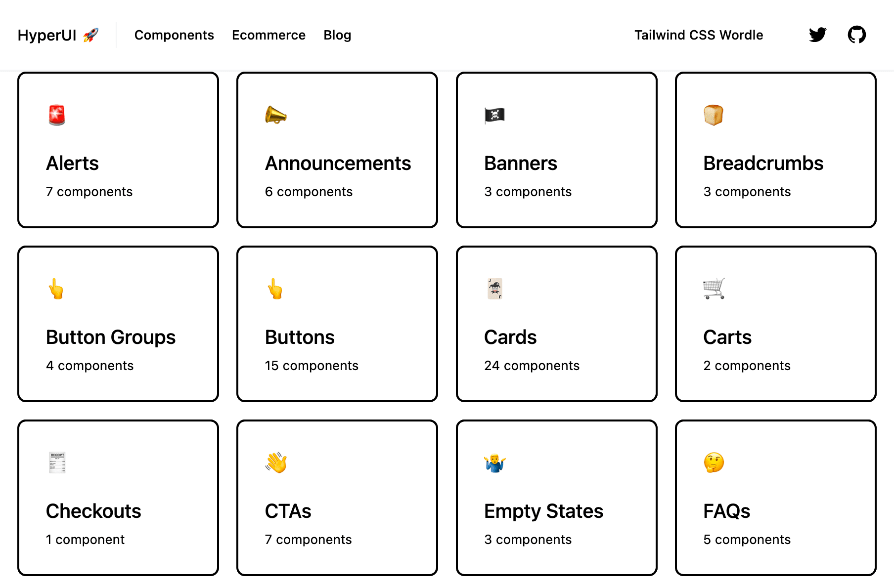The height and width of the screenshot is (588, 894).
Task: Click the waving hand icon above CTAs
Action: point(276,462)
